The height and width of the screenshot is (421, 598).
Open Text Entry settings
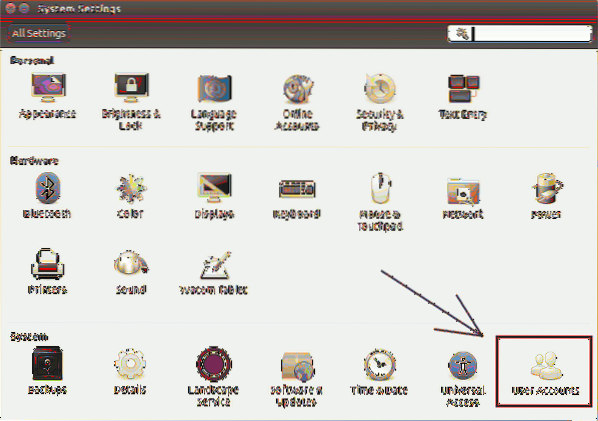tap(463, 96)
